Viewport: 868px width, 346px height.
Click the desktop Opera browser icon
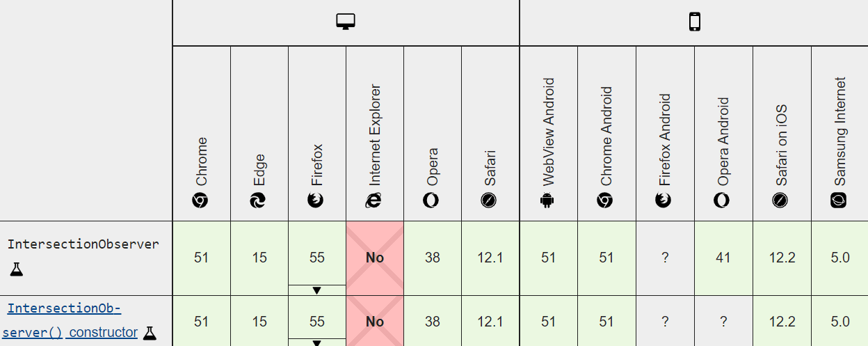coord(432,200)
